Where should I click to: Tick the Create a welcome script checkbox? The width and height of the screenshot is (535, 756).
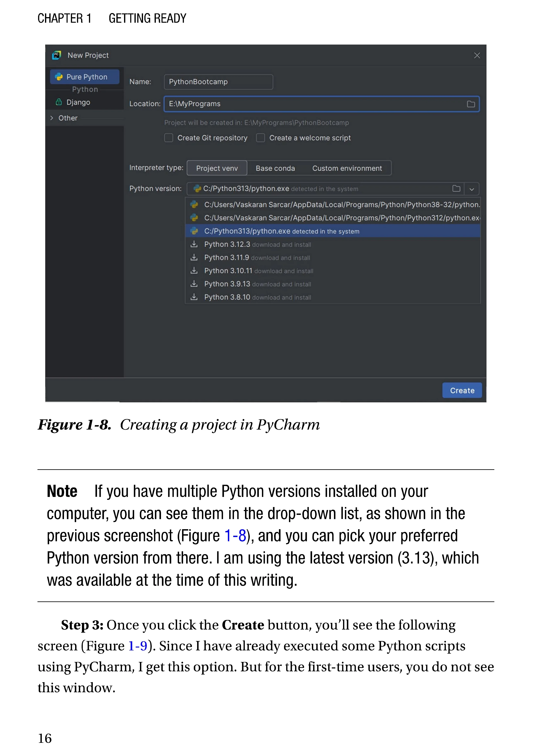260,138
